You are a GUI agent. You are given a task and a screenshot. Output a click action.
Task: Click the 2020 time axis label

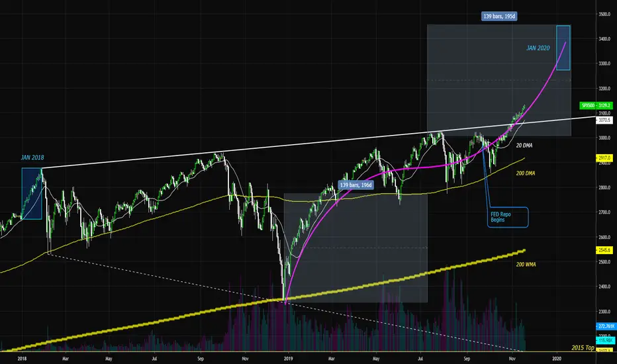pyautogui.click(x=556, y=359)
